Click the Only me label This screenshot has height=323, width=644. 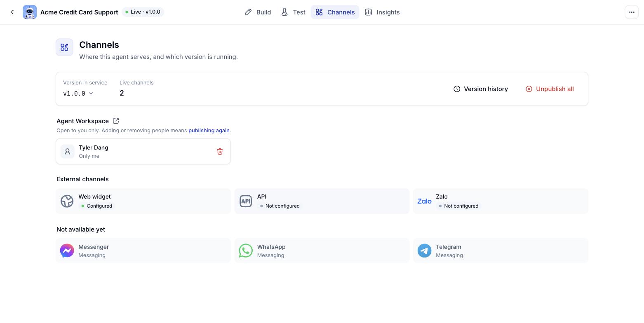[x=89, y=156]
